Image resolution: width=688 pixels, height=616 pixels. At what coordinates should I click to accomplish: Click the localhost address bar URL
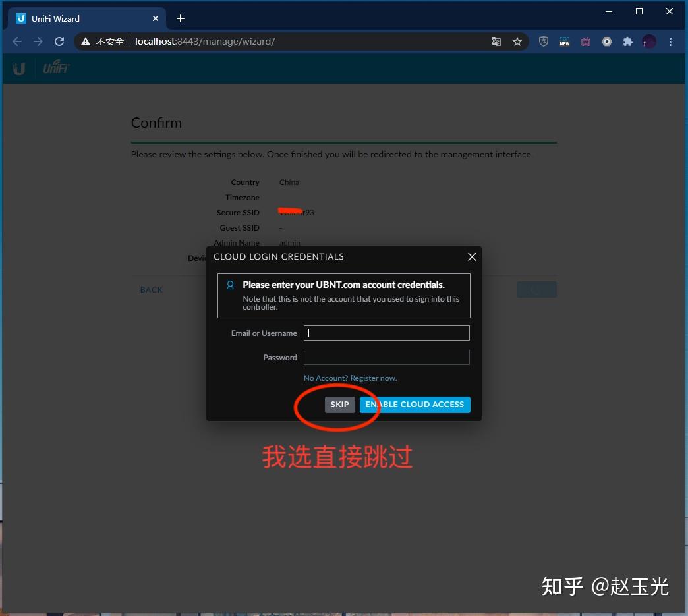(x=205, y=42)
